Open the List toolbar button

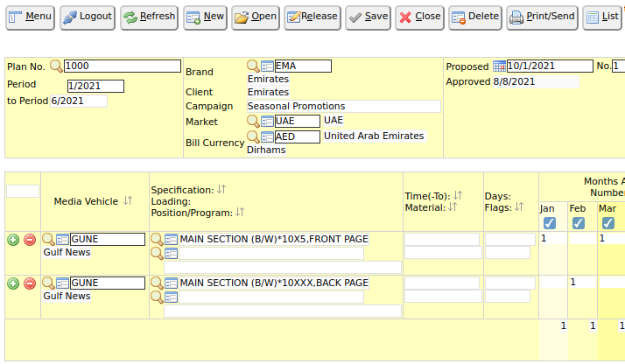(602, 17)
